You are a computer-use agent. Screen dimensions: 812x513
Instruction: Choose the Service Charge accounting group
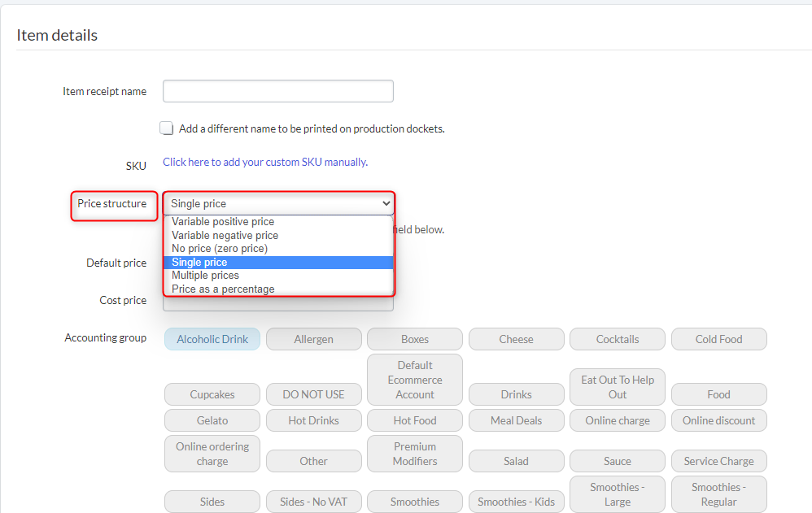point(718,461)
